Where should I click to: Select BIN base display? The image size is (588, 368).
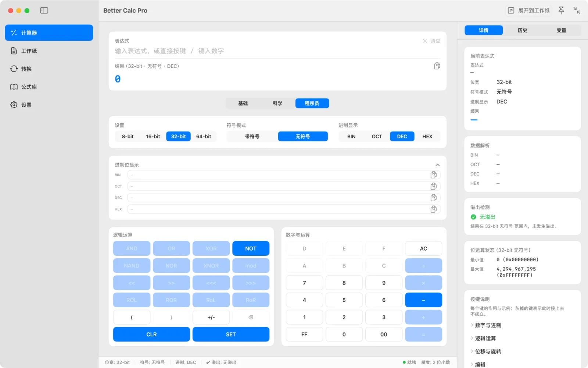pos(351,137)
